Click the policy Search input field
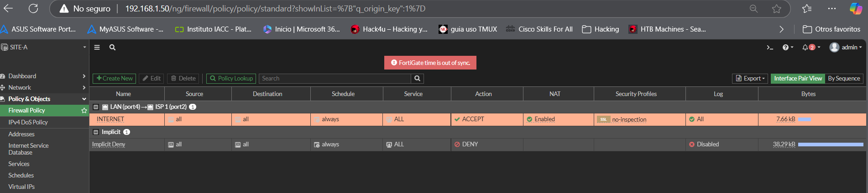The width and height of the screenshot is (868, 193). pyautogui.click(x=335, y=79)
